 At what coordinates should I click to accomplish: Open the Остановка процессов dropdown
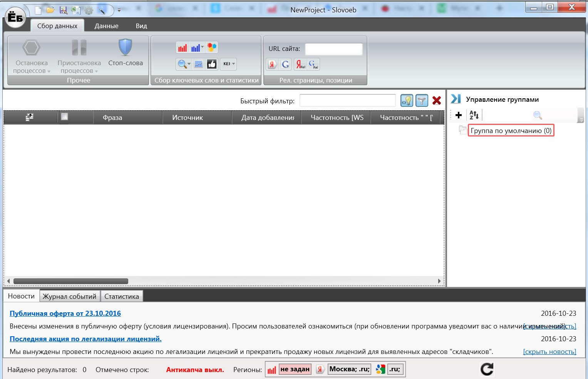pyautogui.click(x=32, y=56)
